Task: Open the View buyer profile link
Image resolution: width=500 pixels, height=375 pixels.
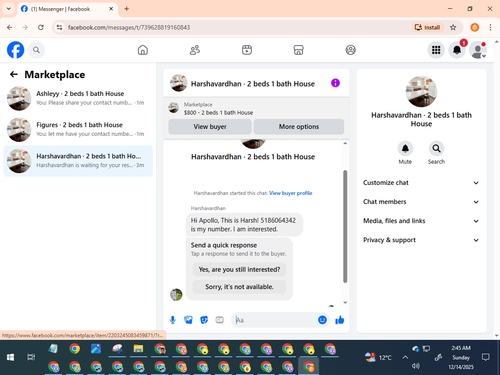Action: pyautogui.click(x=290, y=193)
